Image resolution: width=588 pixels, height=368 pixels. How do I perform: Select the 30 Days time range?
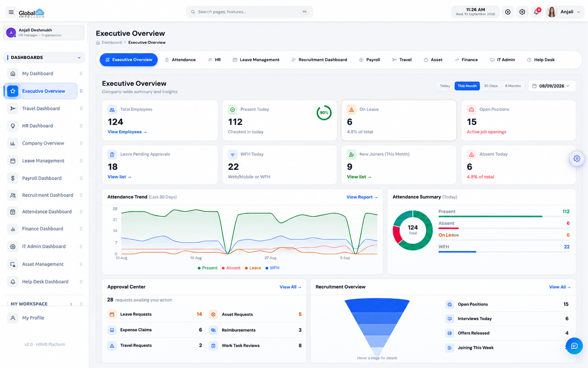coord(491,86)
